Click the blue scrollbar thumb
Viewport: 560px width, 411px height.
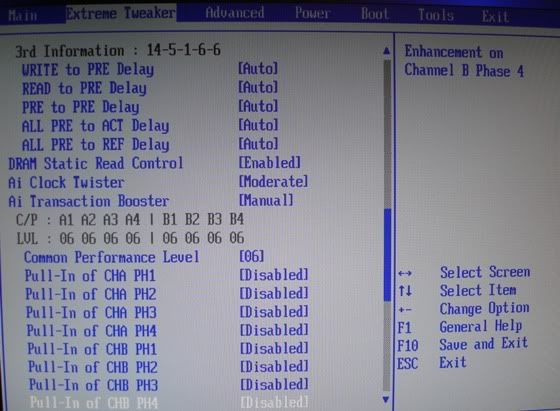[387, 255]
